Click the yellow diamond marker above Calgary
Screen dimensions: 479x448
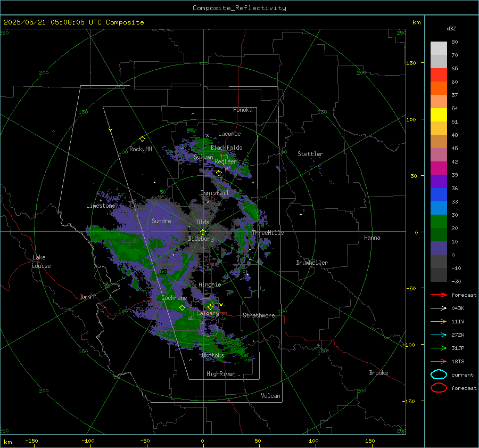pos(210,307)
